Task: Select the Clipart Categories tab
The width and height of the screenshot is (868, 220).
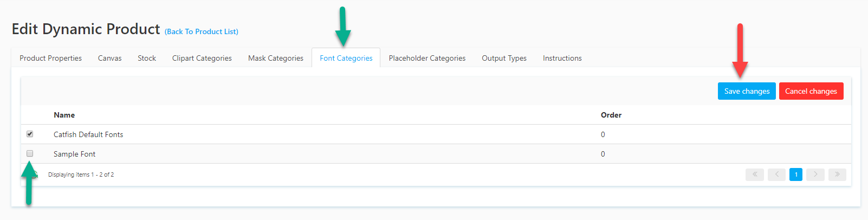Action: (202, 58)
